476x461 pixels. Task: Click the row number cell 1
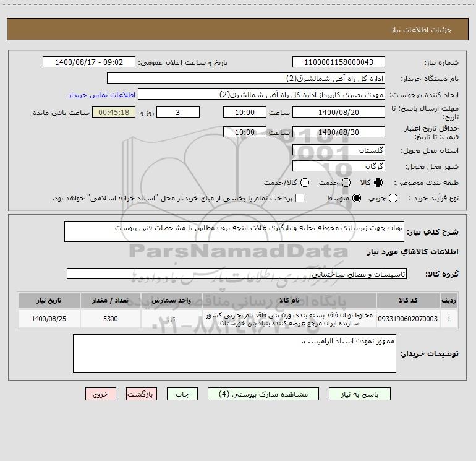449,319
